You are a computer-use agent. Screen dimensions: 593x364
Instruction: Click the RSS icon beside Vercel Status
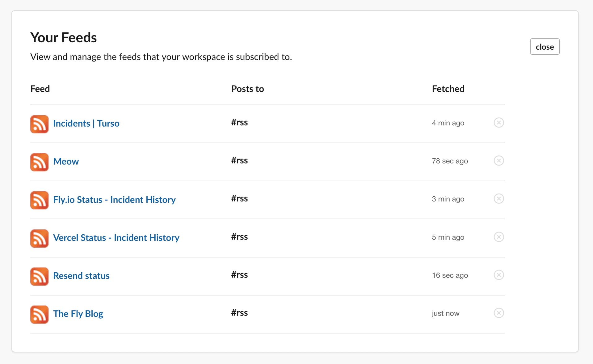39,238
